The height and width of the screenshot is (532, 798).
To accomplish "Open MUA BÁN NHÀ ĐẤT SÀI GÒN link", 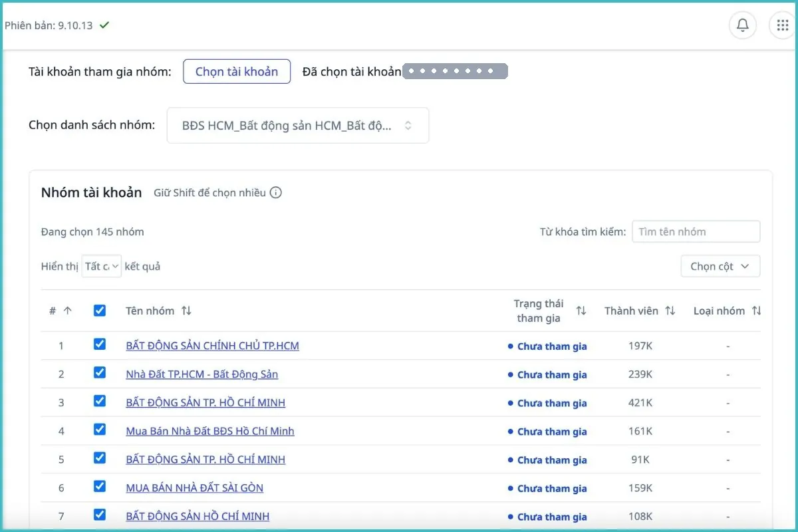I will point(195,488).
